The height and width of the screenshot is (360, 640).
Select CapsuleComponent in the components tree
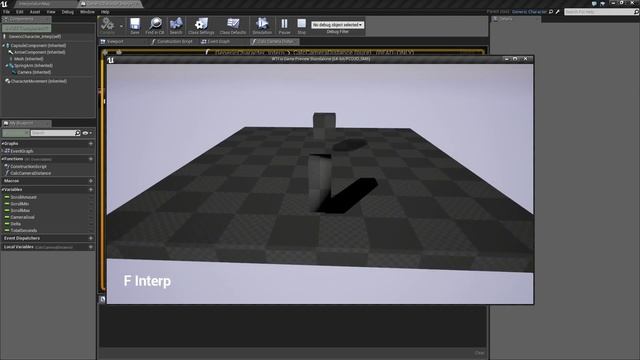[x=38, y=46]
